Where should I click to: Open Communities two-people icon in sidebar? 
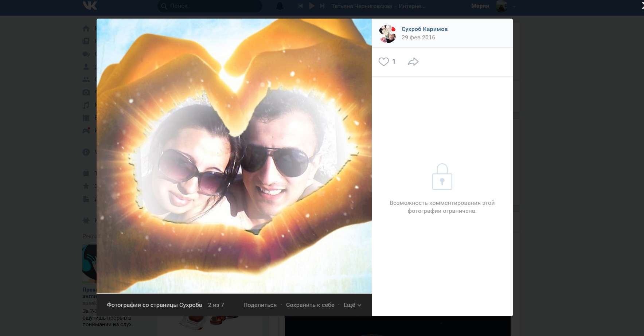click(86, 79)
